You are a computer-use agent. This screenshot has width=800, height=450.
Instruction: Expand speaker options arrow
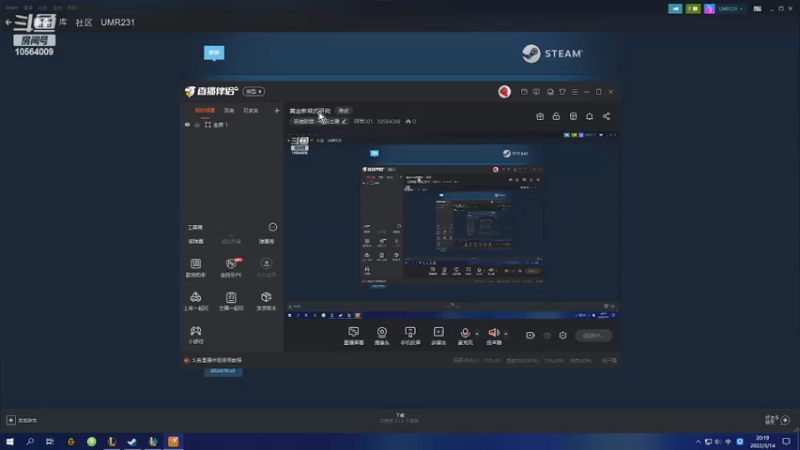tap(506, 334)
